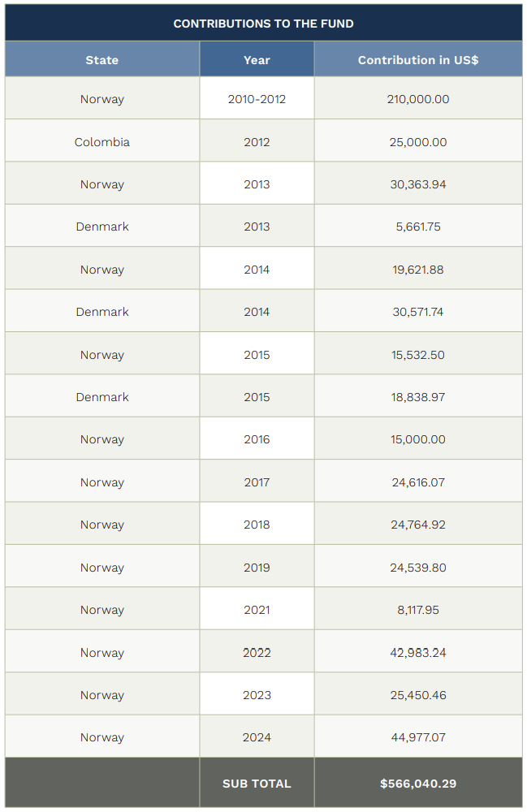The height and width of the screenshot is (812, 527).
Task: Click the 18,838.97 amount cell
Action: tap(417, 397)
